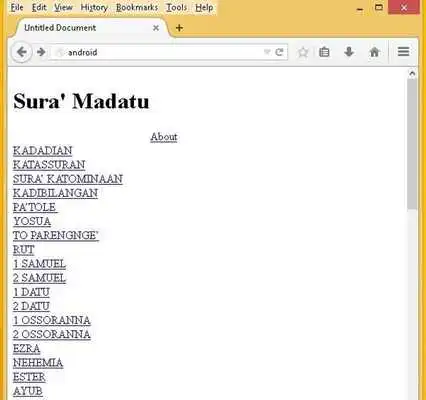Open the YOSUA link
This screenshot has height=400, width=426.
click(32, 221)
